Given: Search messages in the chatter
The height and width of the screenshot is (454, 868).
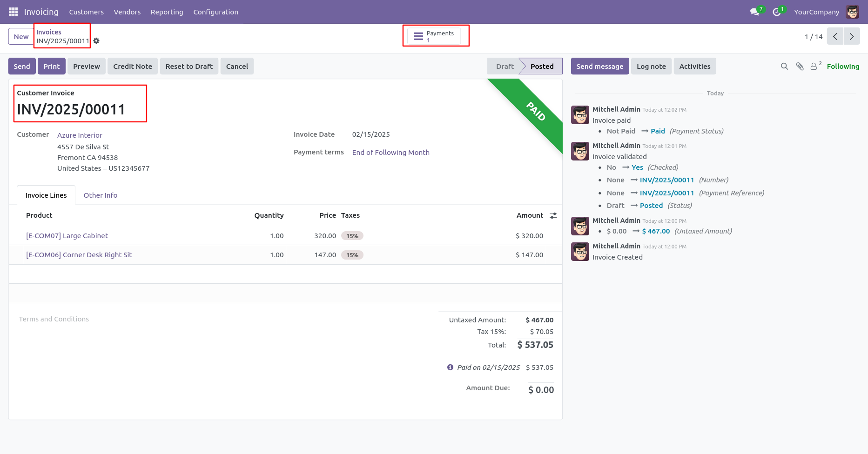Looking at the screenshot, I should 784,67.
